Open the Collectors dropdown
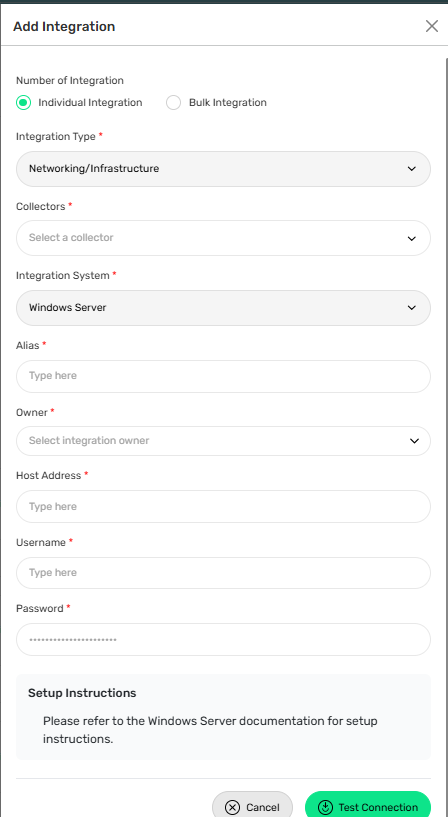 pyautogui.click(x=223, y=238)
